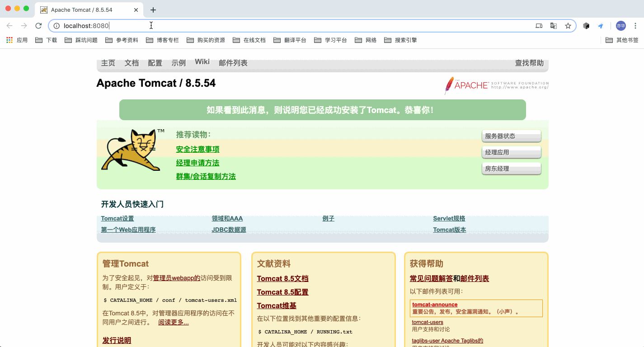The image size is (644, 347).
Task: Open tomcat-users mailing list link
Action: click(x=428, y=322)
